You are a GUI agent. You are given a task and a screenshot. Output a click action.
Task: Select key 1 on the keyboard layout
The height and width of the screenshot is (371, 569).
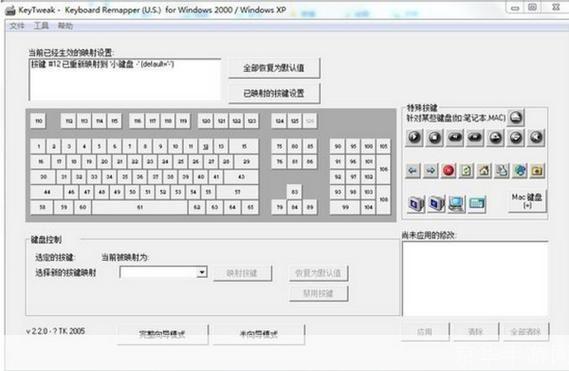click(x=38, y=146)
